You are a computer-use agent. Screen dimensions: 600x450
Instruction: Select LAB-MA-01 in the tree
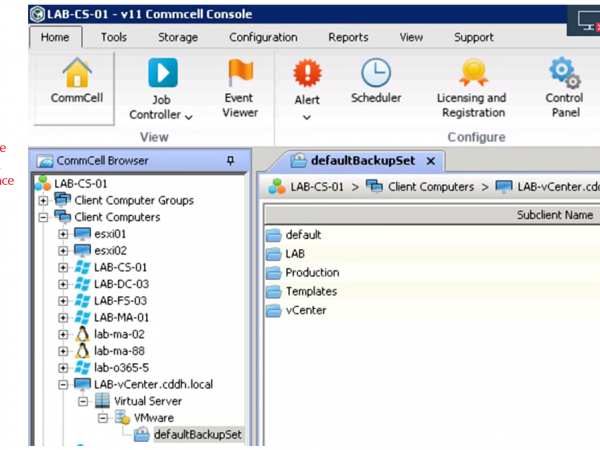[121, 317]
